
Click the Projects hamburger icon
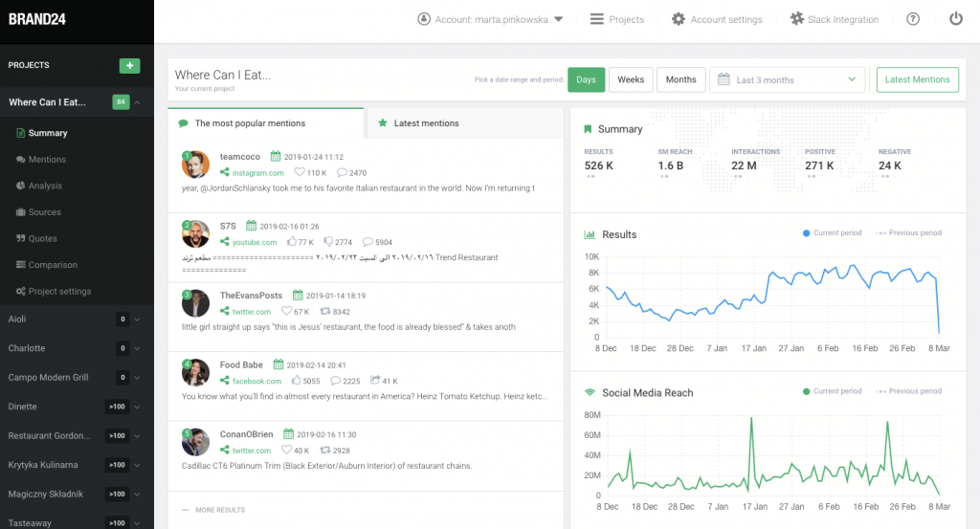point(597,19)
